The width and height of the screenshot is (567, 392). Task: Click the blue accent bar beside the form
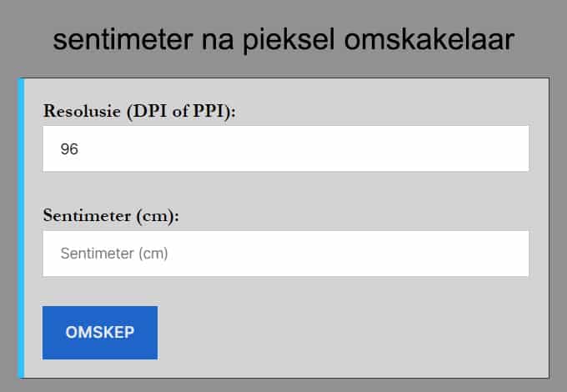click(21, 227)
